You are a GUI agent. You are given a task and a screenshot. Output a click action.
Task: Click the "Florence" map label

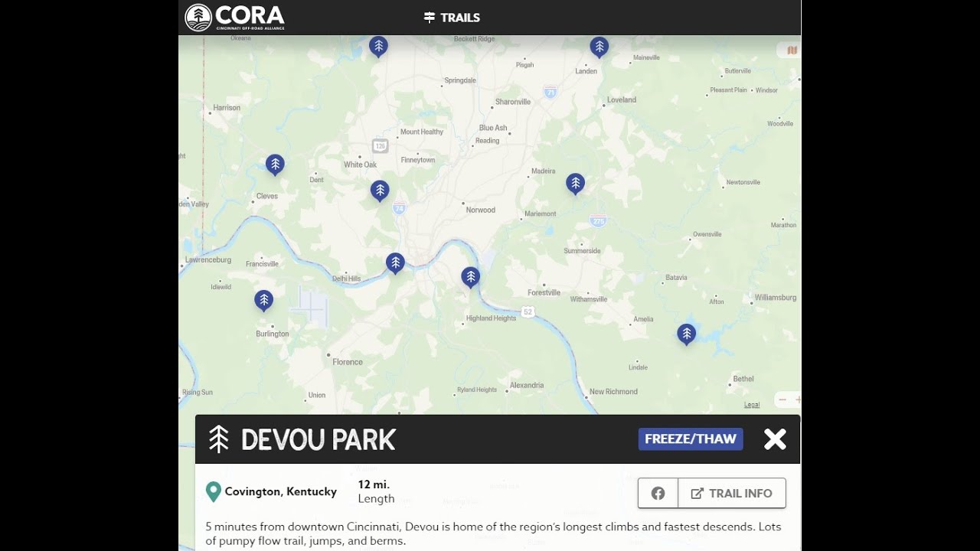348,362
